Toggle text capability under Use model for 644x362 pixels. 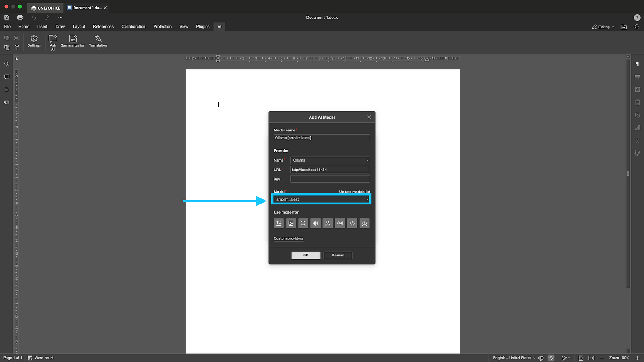tap(279, 223)
